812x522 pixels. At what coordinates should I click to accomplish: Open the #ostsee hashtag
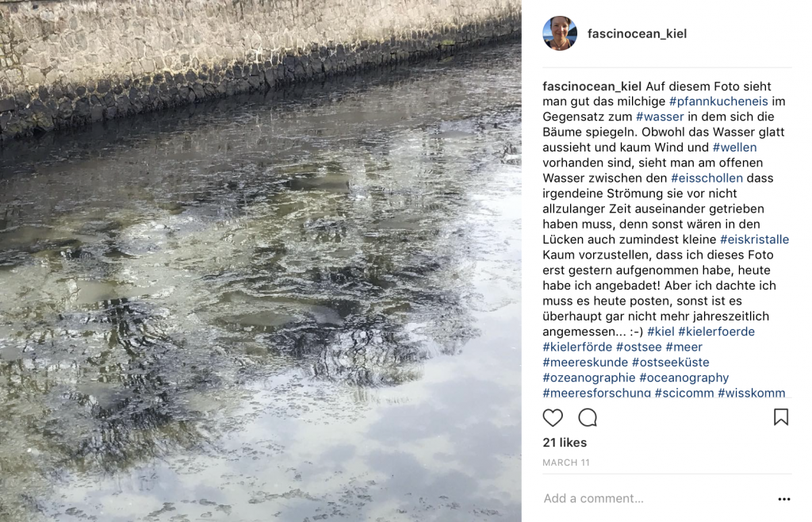click(x=638, y=347)
